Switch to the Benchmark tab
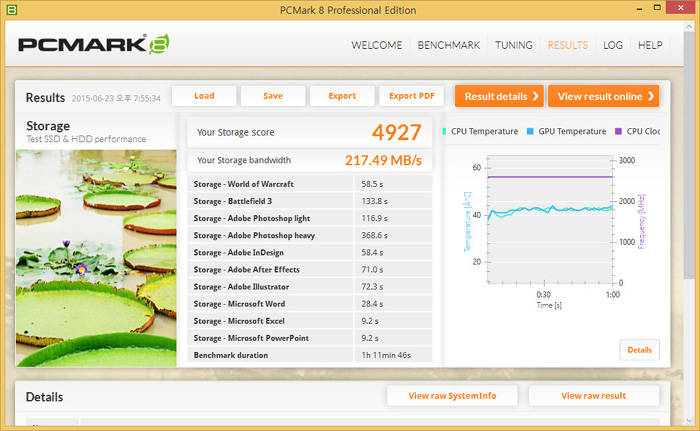This screenshot has width=700, height=431. (x=449, y=45)
